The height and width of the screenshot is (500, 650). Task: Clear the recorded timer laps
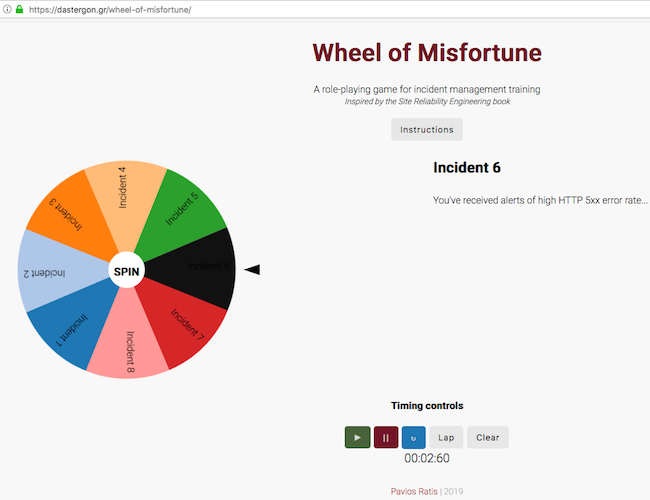(x=488, y=437)
